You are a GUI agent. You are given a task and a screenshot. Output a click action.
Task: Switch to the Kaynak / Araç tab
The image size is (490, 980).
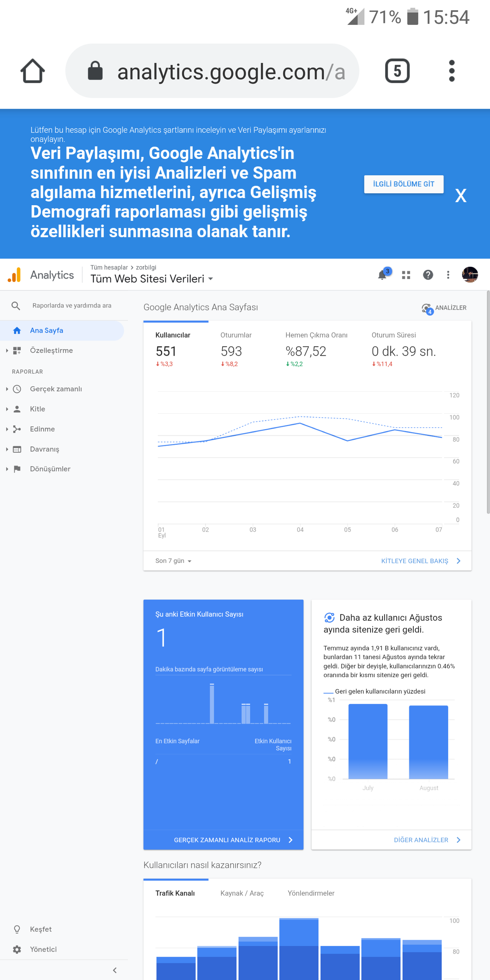tap(242, 893)
